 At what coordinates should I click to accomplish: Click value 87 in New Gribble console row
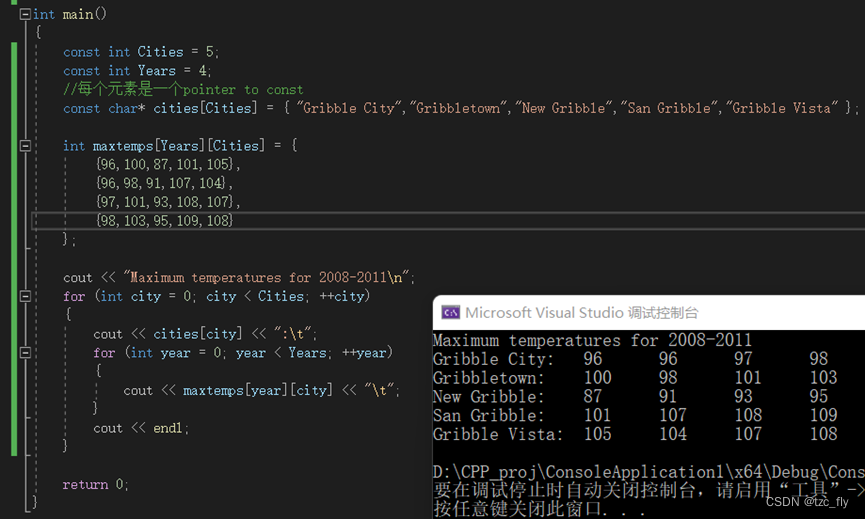pos(592,396)
